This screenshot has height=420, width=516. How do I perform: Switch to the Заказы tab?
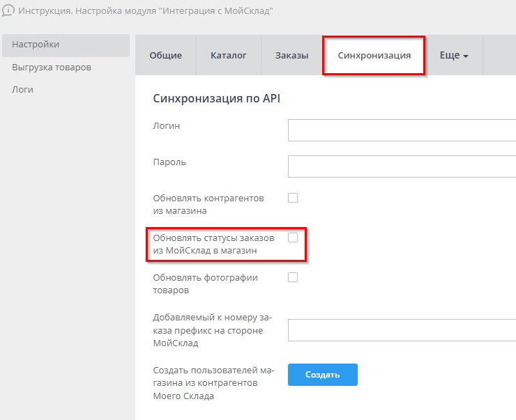[291, 56]
